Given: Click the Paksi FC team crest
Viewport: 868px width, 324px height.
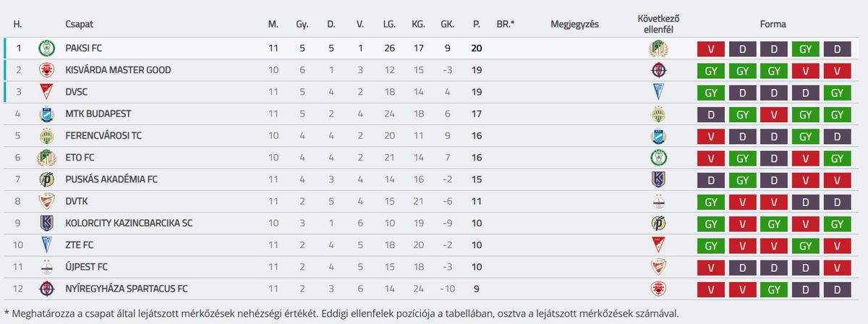Looking at the screenshot, I should [47, 48].
